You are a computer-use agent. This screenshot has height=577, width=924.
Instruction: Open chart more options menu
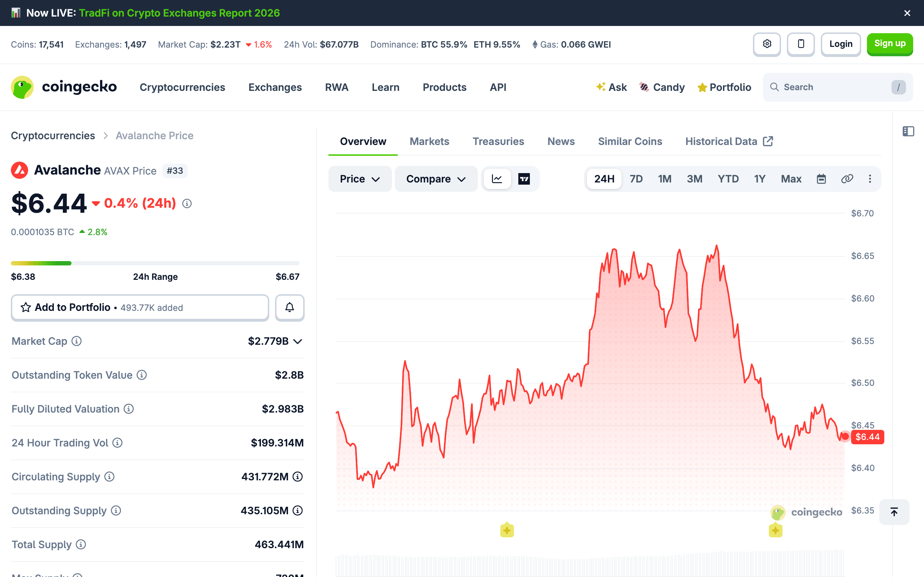tap(870, 179)
